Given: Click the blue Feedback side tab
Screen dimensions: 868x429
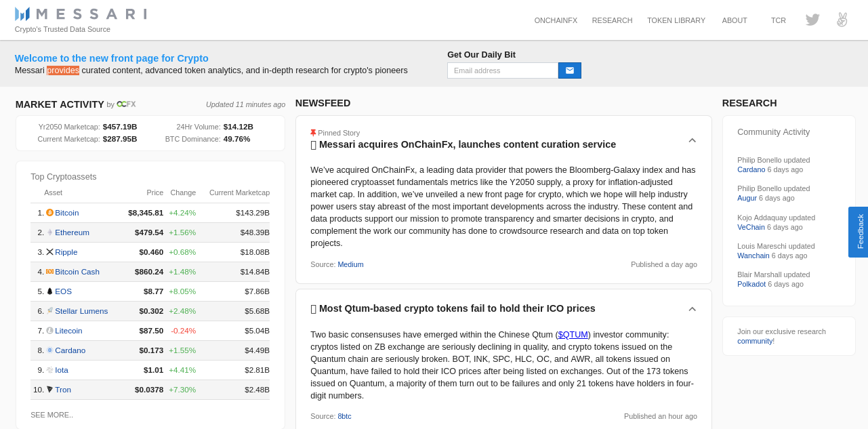Looking at the screenshot, I should (858, 232).
